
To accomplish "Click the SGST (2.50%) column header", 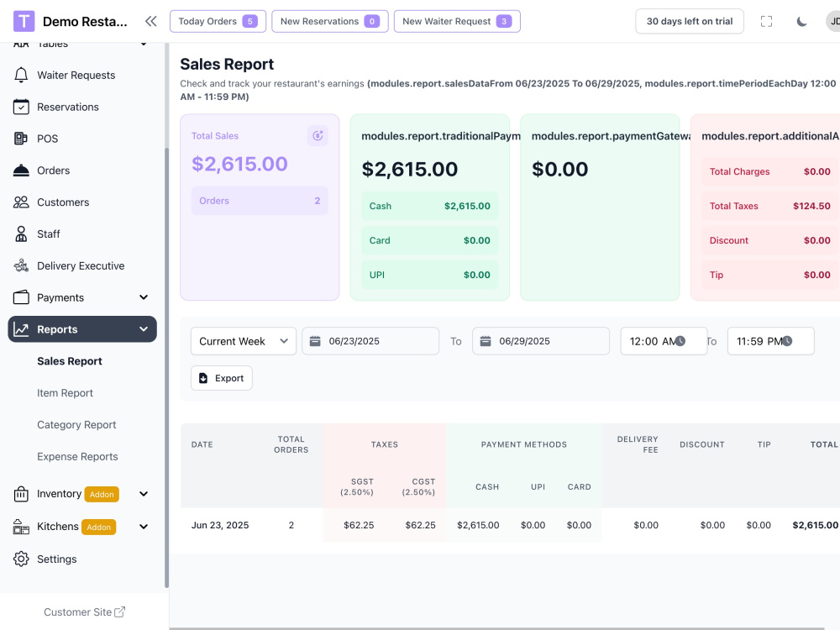I will 357,487.
